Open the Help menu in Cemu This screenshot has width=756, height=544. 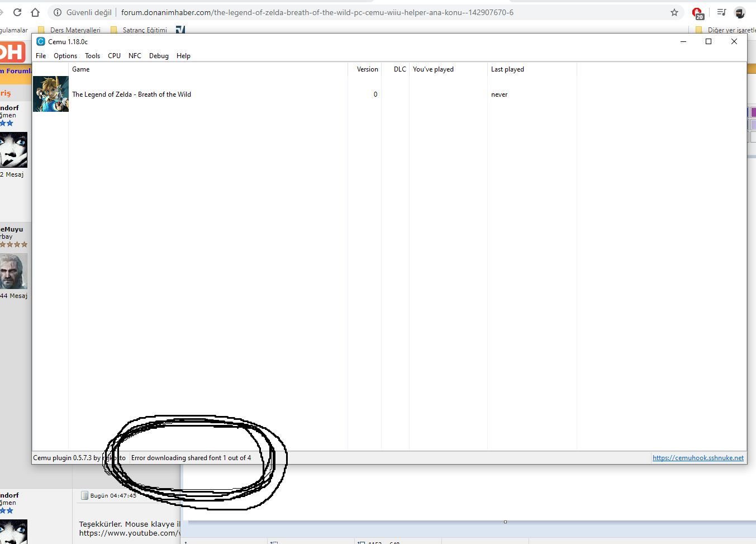183,56
